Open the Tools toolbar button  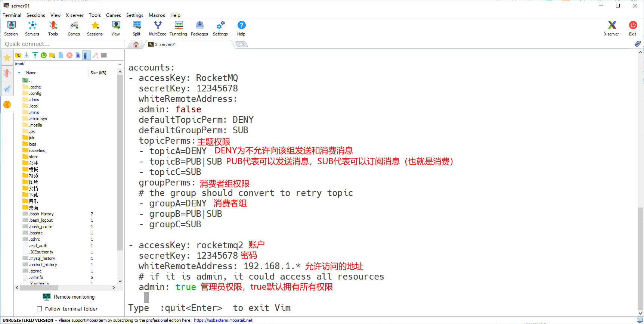[x=53, y=28]
